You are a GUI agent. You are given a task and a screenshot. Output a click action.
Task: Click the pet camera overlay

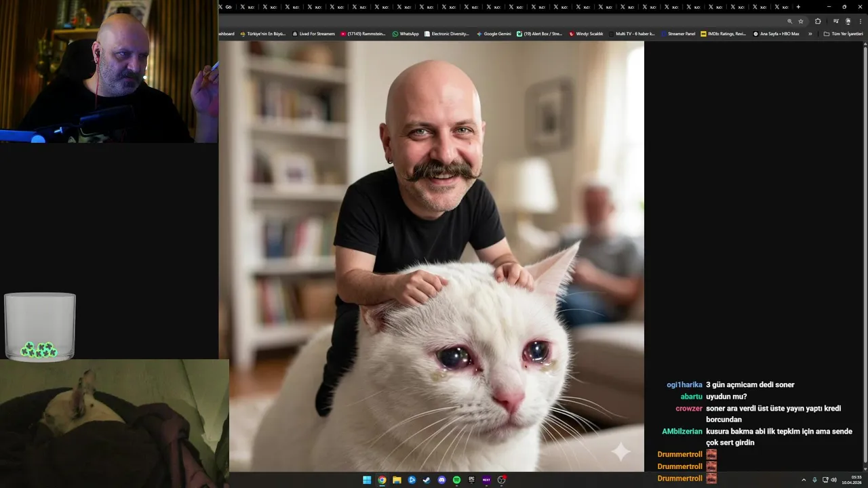[115, 424]
